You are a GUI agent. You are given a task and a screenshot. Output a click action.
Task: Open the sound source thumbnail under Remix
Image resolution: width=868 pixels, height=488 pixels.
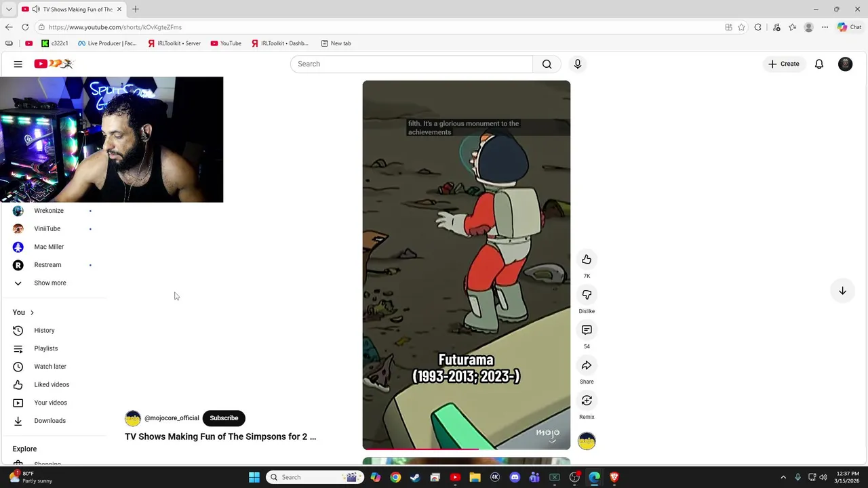click(587, 441)
